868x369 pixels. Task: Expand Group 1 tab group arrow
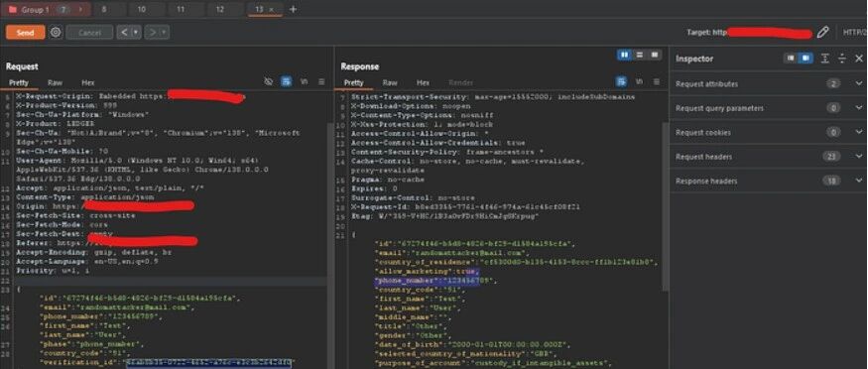(80, 9)
